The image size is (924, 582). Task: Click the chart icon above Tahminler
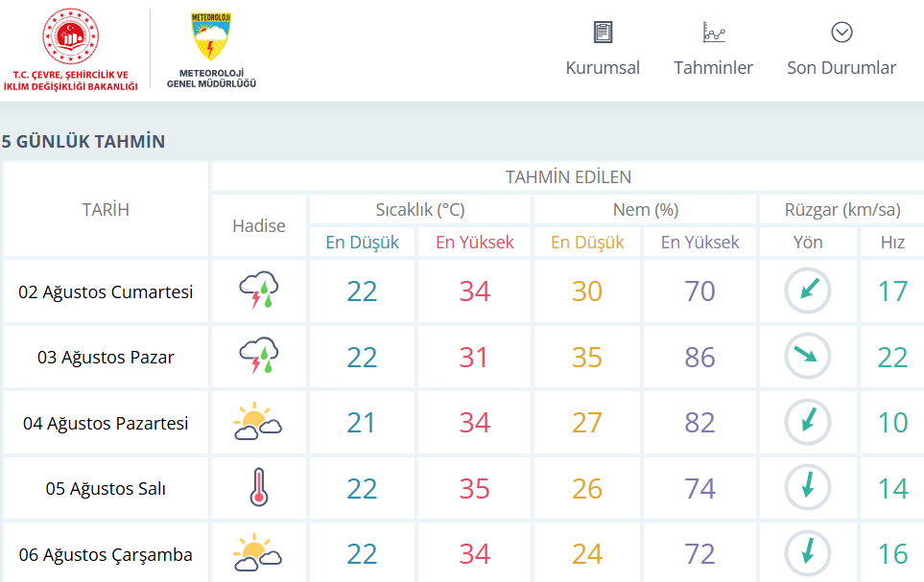pos(714,32)
